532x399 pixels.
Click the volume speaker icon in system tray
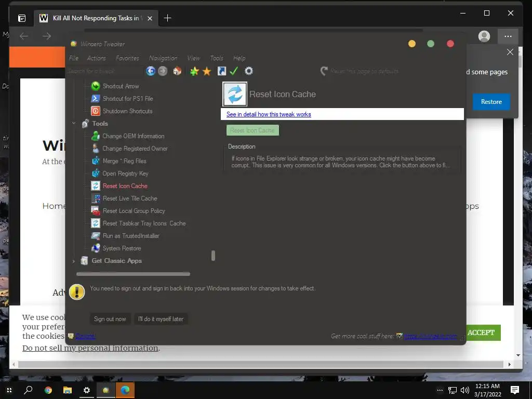(465, 390)
